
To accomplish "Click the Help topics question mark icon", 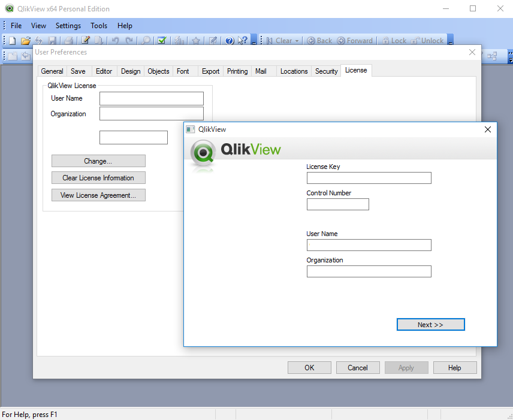I will pyautogui.click(x=230, y=41).
